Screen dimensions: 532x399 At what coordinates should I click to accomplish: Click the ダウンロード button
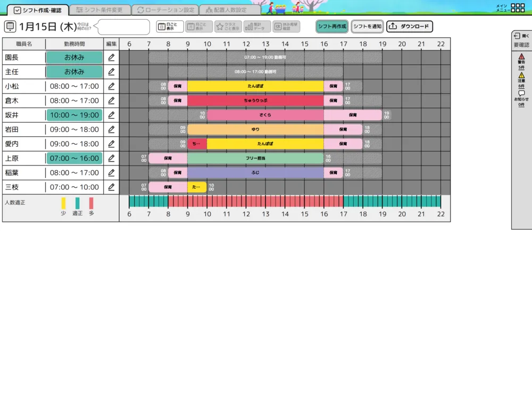click(x=410, y=27)
